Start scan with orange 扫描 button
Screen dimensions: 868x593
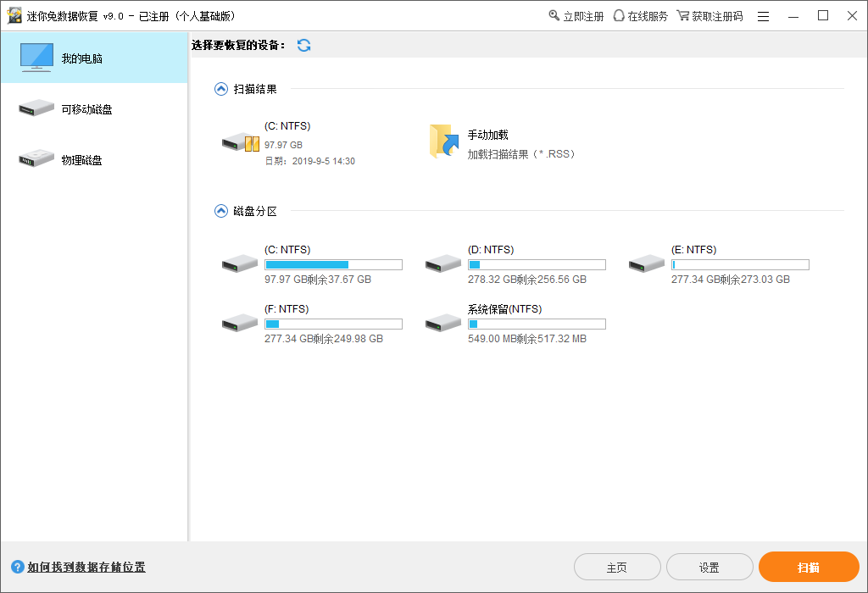coord(809,567)
